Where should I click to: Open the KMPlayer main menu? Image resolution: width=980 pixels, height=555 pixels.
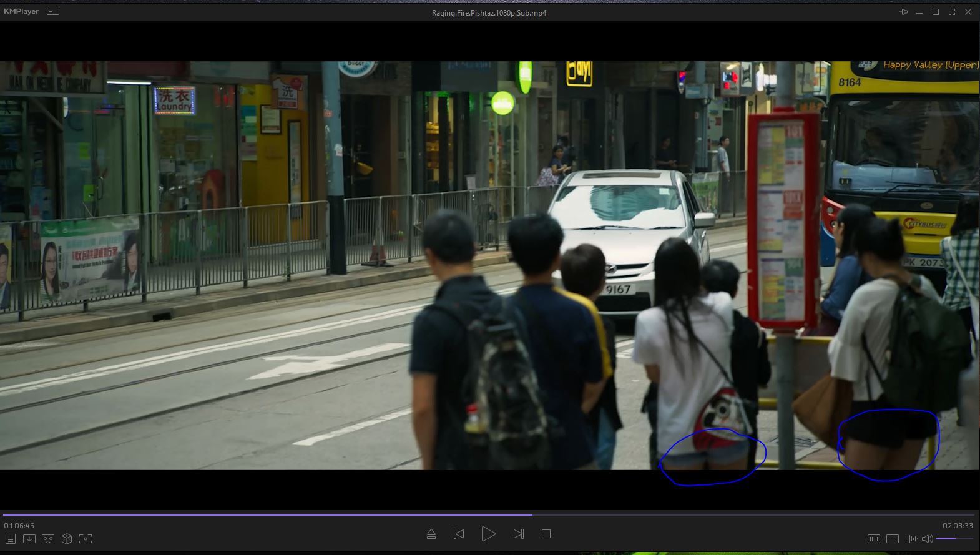coord(21,12)
